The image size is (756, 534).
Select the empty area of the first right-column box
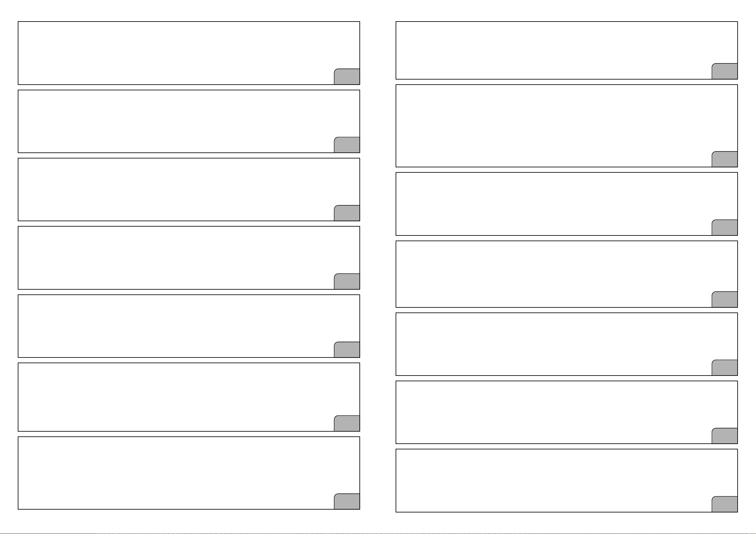(566, 50)
